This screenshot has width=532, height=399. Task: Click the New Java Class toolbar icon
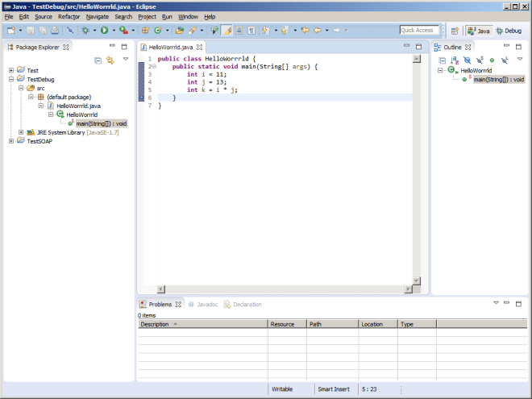coord(157,31)
